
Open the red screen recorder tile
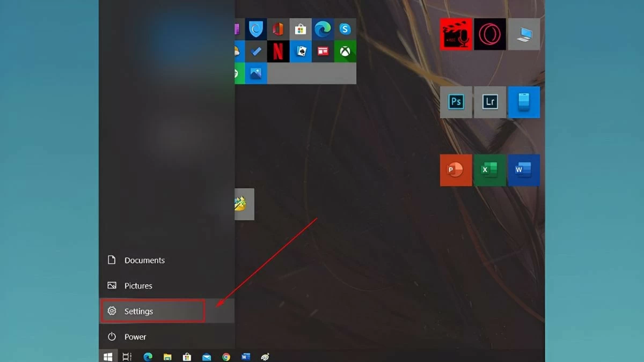coord(456,34)
